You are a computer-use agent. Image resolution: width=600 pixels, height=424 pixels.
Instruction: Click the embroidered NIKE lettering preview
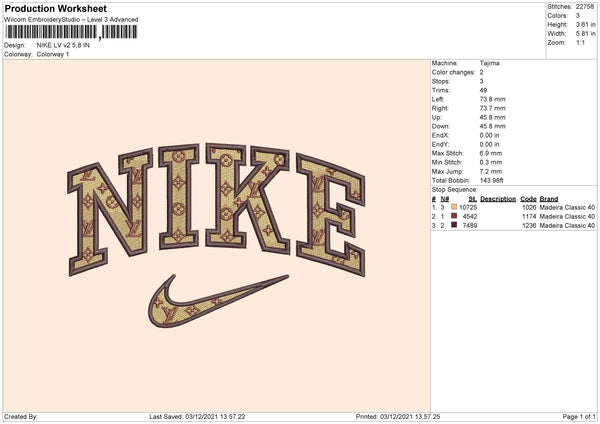tap(217, 209)
